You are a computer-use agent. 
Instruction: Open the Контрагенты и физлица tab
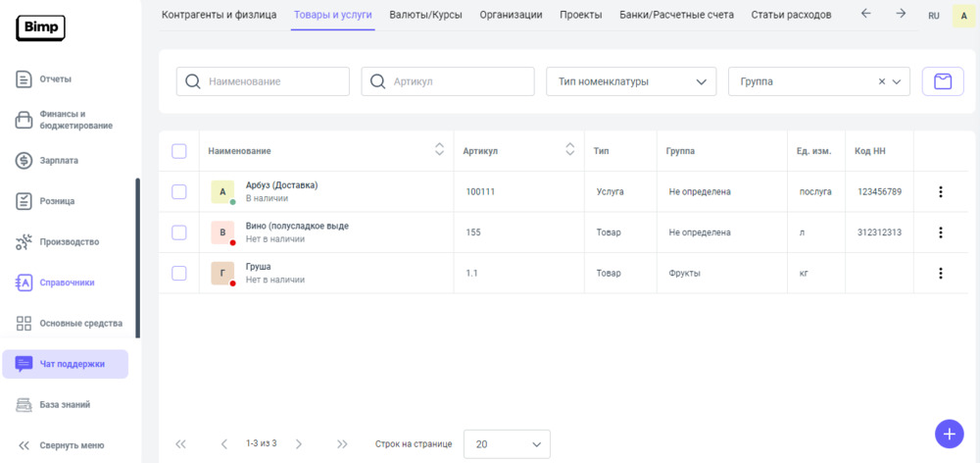[x=219, y=15]
